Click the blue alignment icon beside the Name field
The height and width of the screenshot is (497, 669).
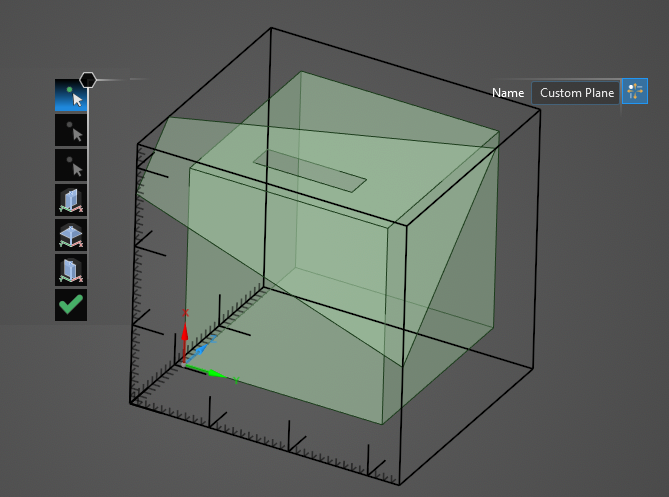[x=635, y=91]
